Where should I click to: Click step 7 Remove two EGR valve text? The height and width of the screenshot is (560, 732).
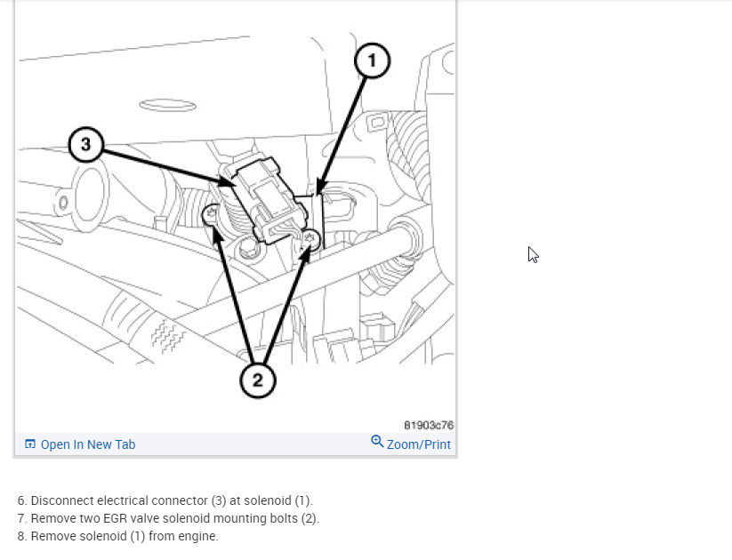(x=168, y=518)
